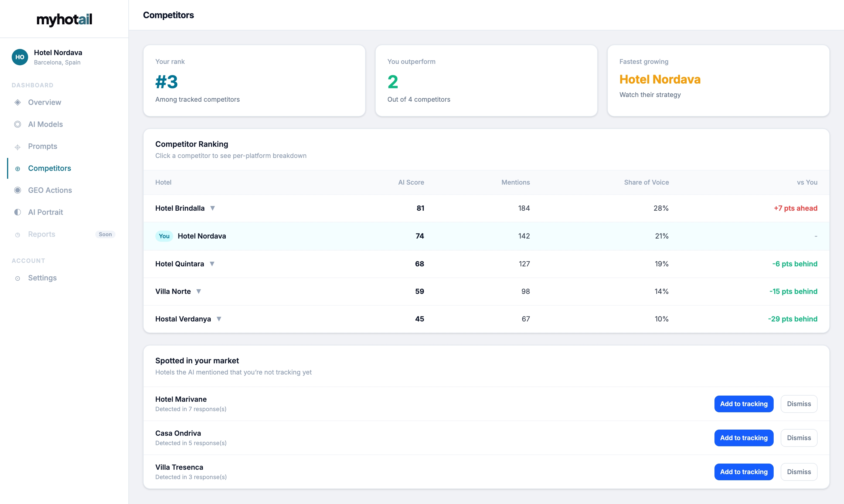The width and height of the screenshot is (844, 504).
Task: Click Watch their strategy text
Action: point(650,95)
